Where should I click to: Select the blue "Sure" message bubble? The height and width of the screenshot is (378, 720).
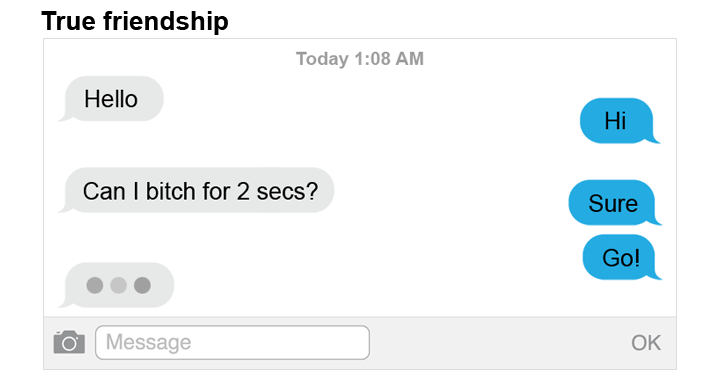click(x=614, y=203)
